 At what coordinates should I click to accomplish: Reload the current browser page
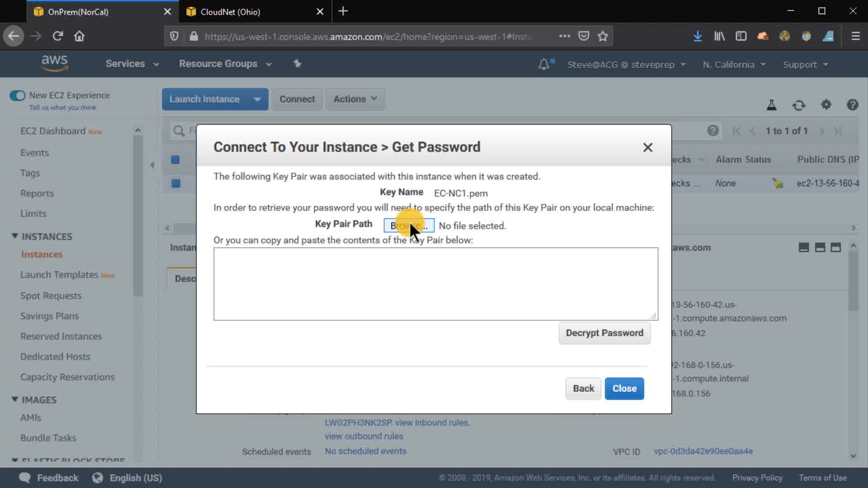point(57,36)
